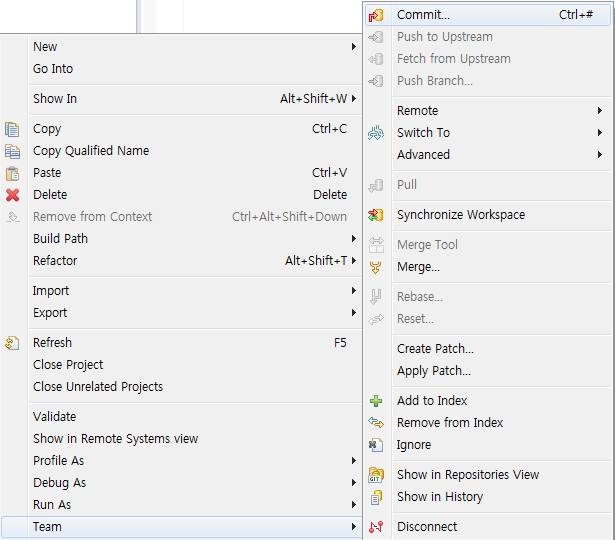
Task: Select the Debug As label
Action: point(59,483)
